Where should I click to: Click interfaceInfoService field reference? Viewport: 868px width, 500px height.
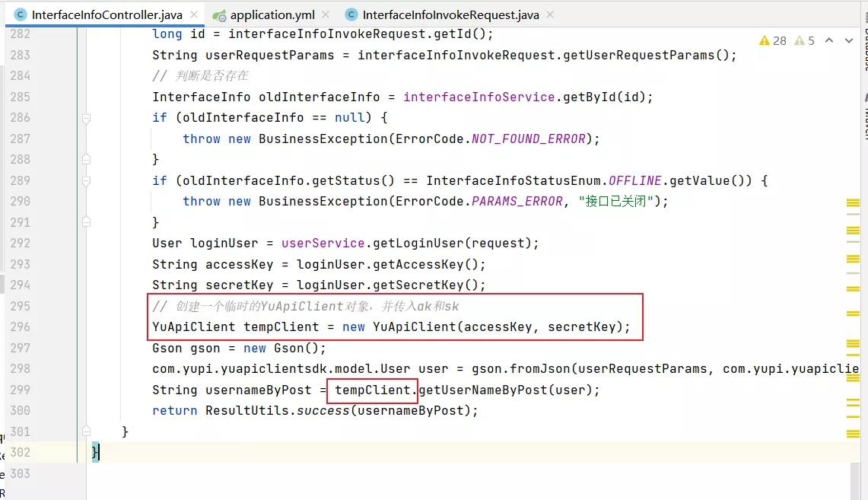(x=479, y=97)
